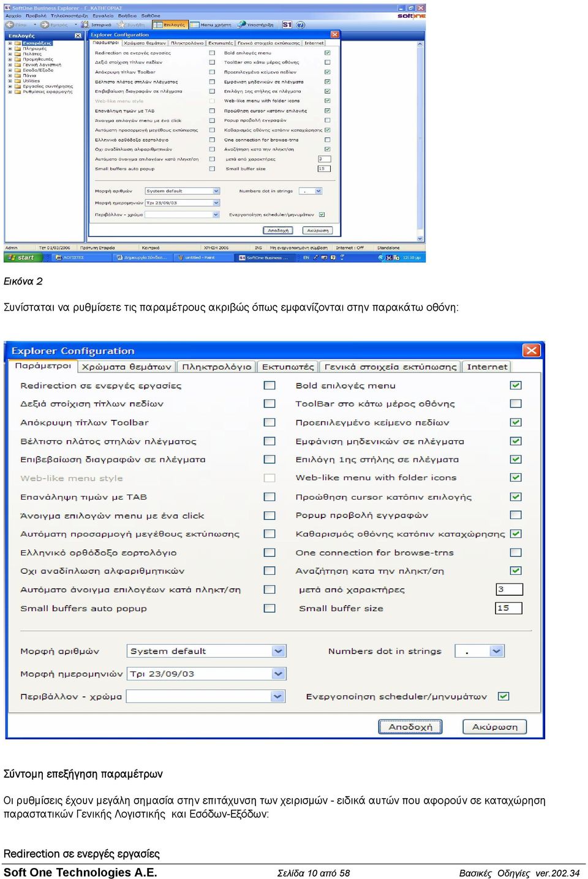The height and width of the screenshot is (879, 588).
Task: Click the Small buffer size field, large dialog
Action: click(x=509, y=608)
